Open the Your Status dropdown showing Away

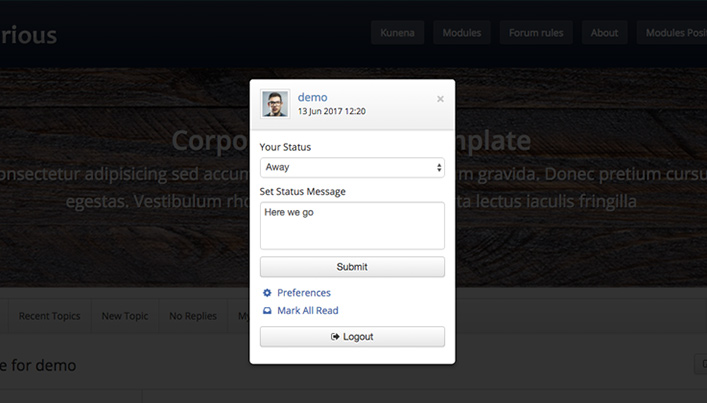click(352, 168)
